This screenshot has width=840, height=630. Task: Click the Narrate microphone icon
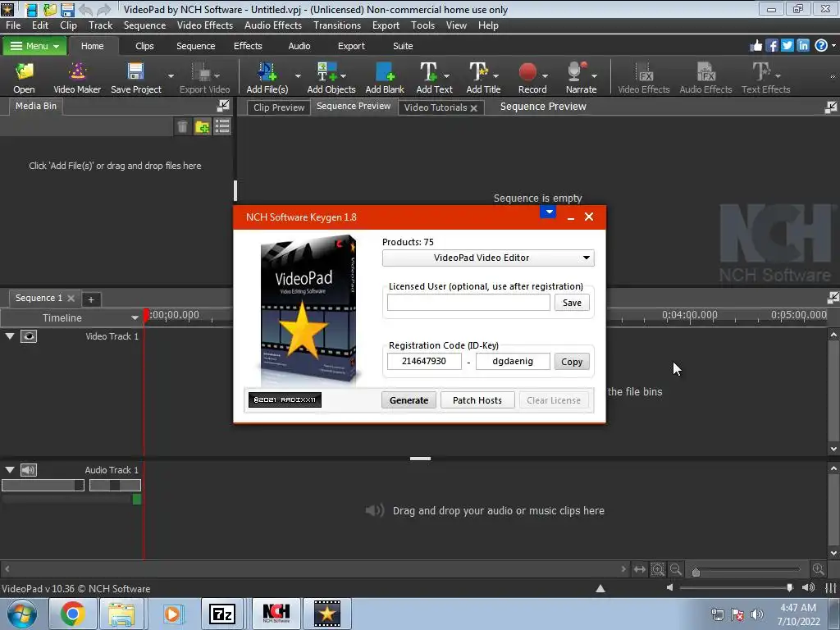pyautogui.click(x=577, y=71)
